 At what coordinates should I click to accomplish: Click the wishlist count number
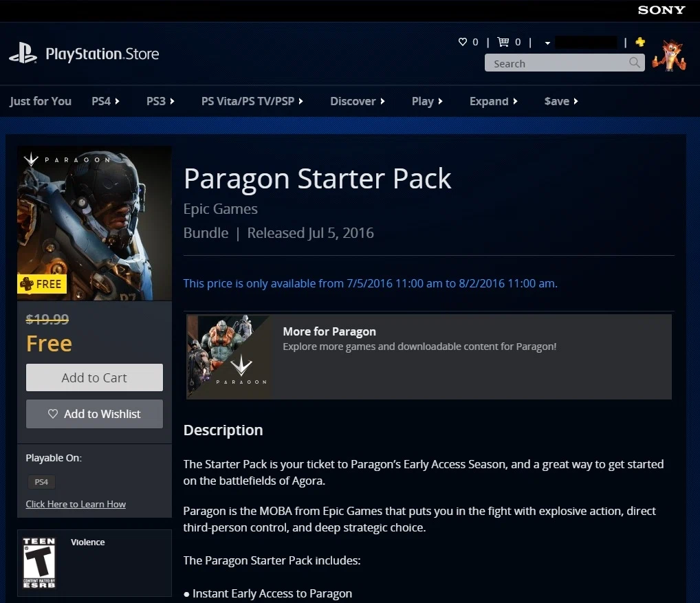click(x=475, y=42)
